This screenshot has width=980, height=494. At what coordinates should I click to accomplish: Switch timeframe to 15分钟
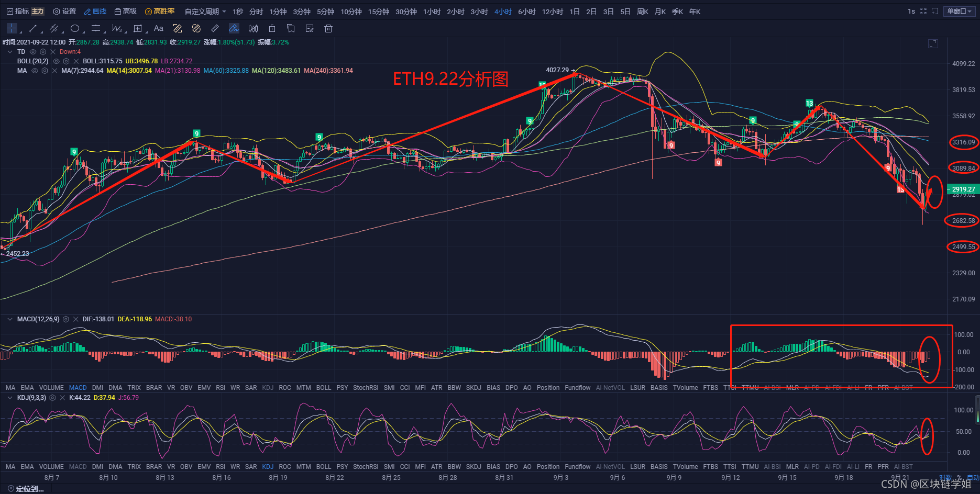[379, 12]
